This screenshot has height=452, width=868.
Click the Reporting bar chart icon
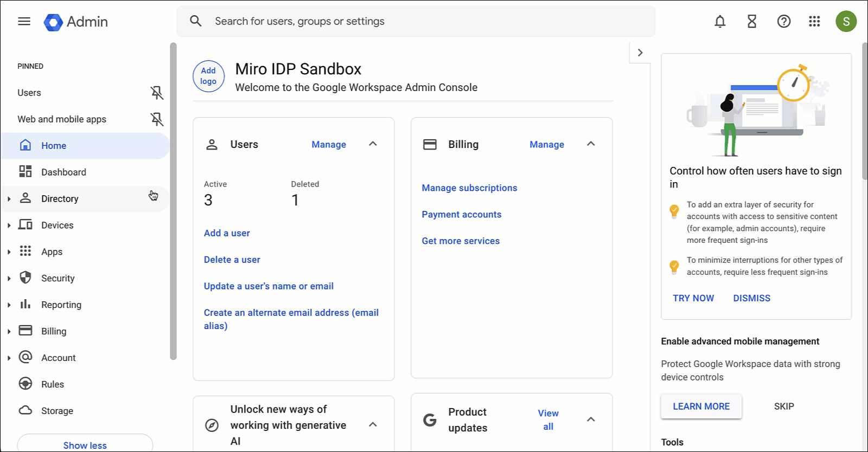click(x=25, y=304)
